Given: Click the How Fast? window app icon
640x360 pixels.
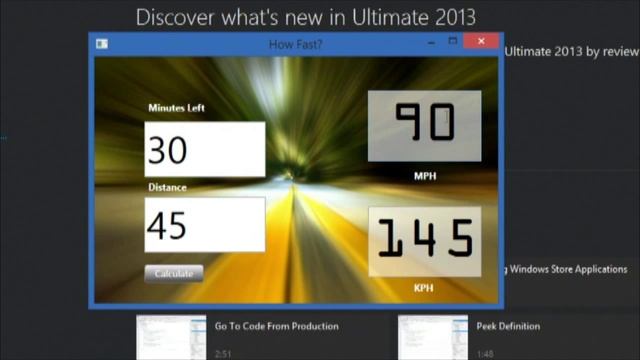Looking at the screenshot, I should click(102, 44).
